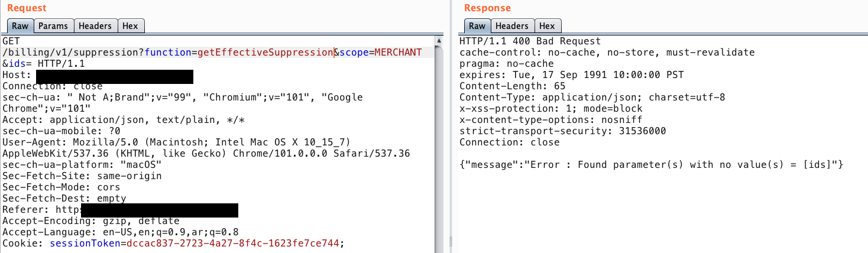Click the redacted Referer URL
The height and width of the screenshot is (253, 868).
click(159, 210)
